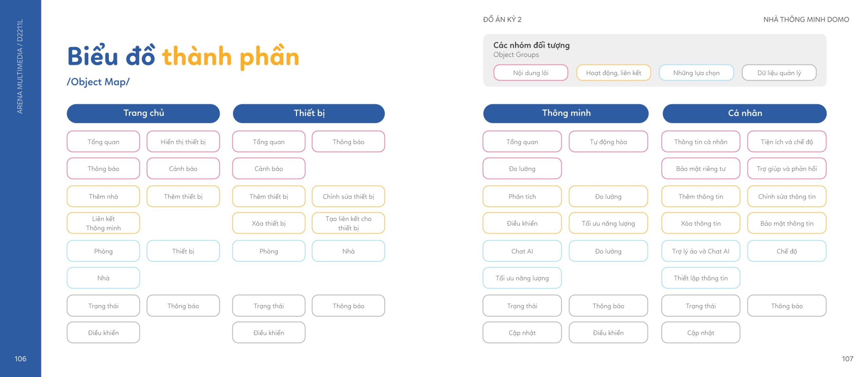Click Tạo liên kết cho thiết bị

[348, 223]
